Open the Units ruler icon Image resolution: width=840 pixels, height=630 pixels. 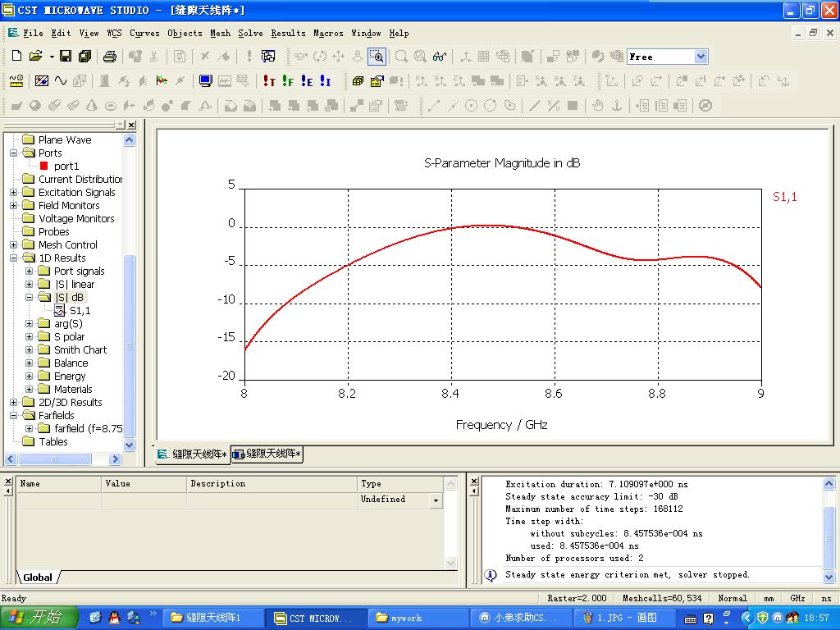(16, 81)
